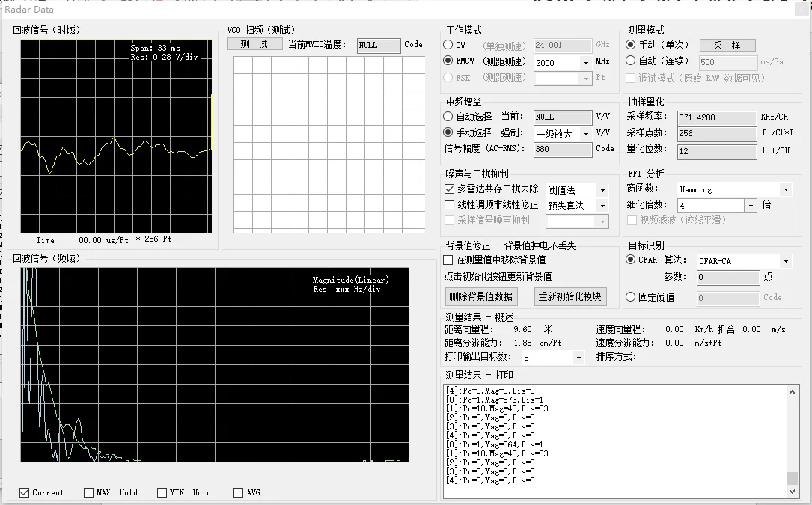The height and width of the screenshot is (505, 812).
Task: Click 重新初始化模块 button
Action: (x=570, y=296)
